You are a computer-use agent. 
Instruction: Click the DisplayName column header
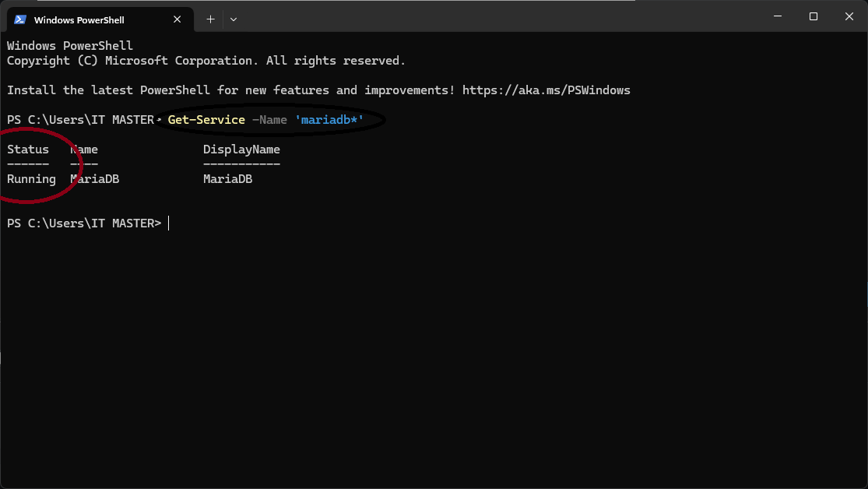pyautogui.click(x=241, y=150)
